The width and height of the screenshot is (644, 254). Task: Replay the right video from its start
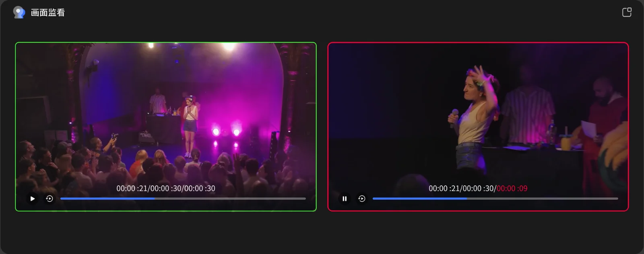pyautogui.click(x=362, y=199)
